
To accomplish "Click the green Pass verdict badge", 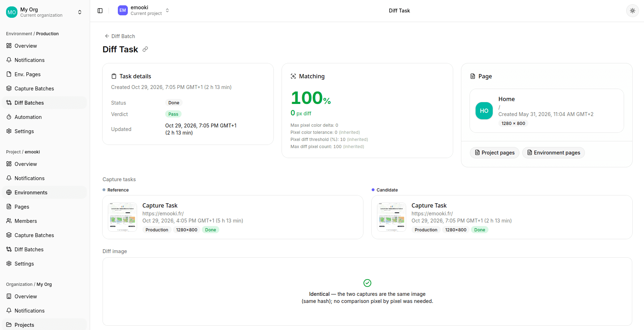I will tap(173, 114).
